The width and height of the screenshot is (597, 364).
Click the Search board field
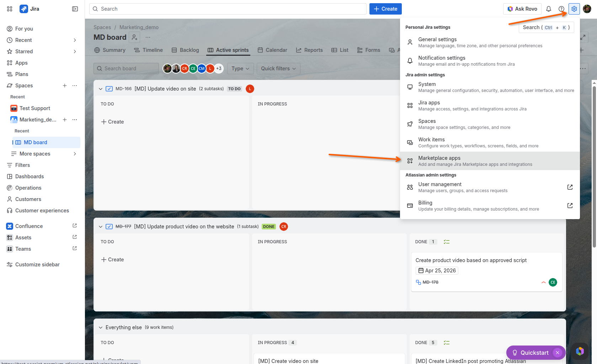(126, 69)
